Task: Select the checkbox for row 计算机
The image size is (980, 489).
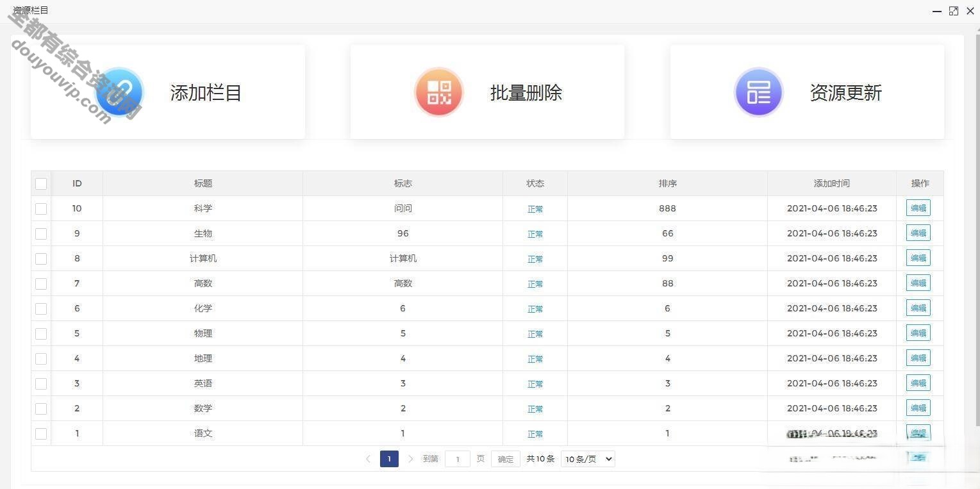Action: tap(41, 259)
